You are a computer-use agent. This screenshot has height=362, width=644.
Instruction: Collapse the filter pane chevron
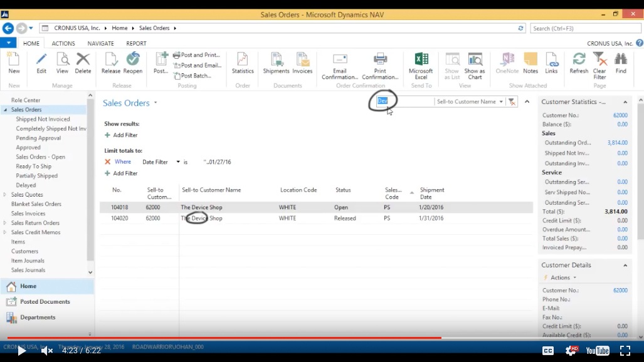527,101
